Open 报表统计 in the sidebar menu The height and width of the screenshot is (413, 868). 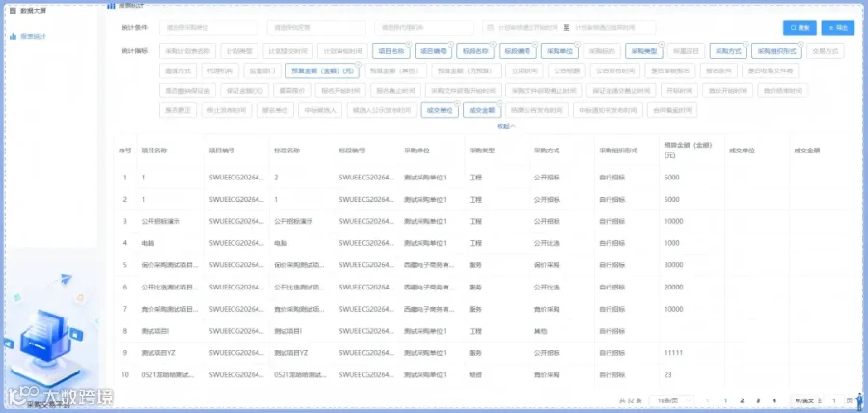[33, 36]
